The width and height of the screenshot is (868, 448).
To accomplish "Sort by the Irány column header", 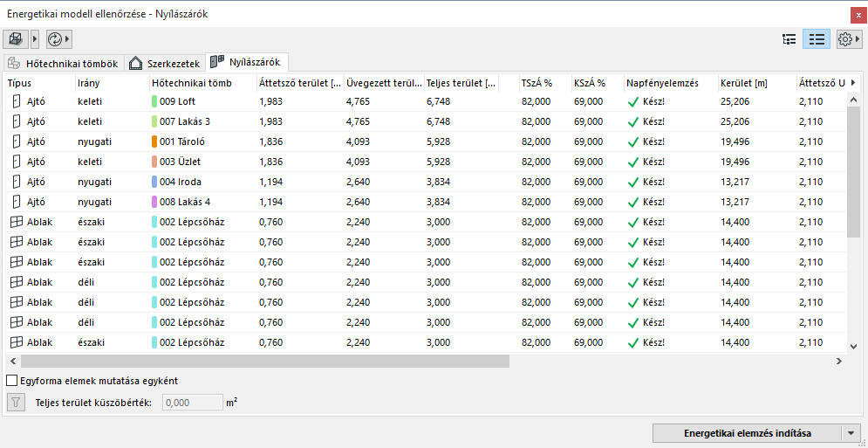I will point(111,83).
